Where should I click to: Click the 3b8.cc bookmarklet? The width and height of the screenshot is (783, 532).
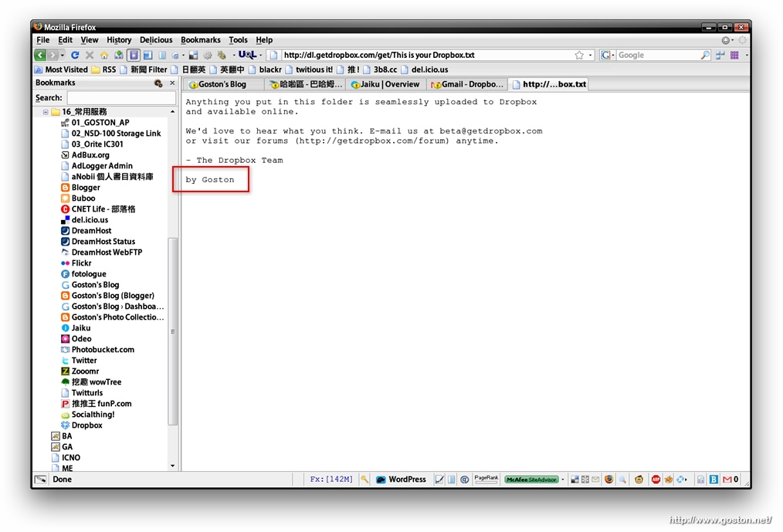coord(380,69)
